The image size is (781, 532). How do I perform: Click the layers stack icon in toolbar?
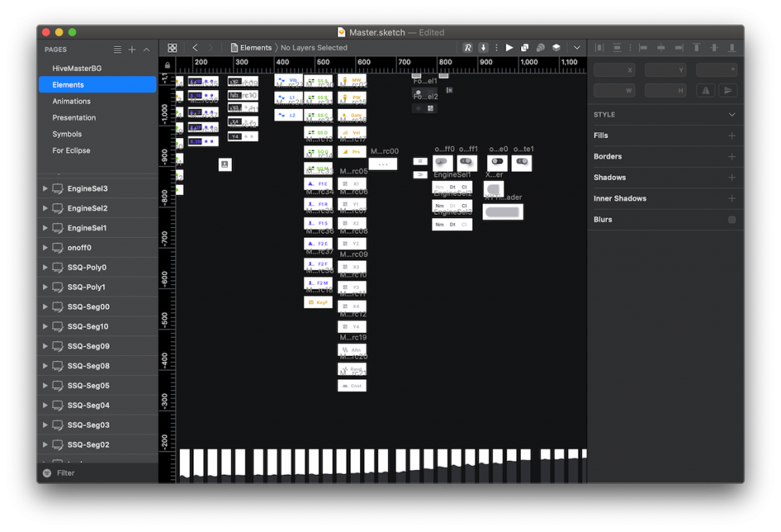(x=556, y=48)
